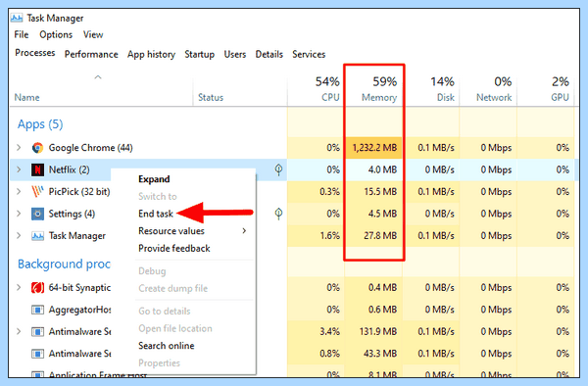Click the Background processes group heading
588x386 pixels.
pyautogui.click(x=64, y=264)
